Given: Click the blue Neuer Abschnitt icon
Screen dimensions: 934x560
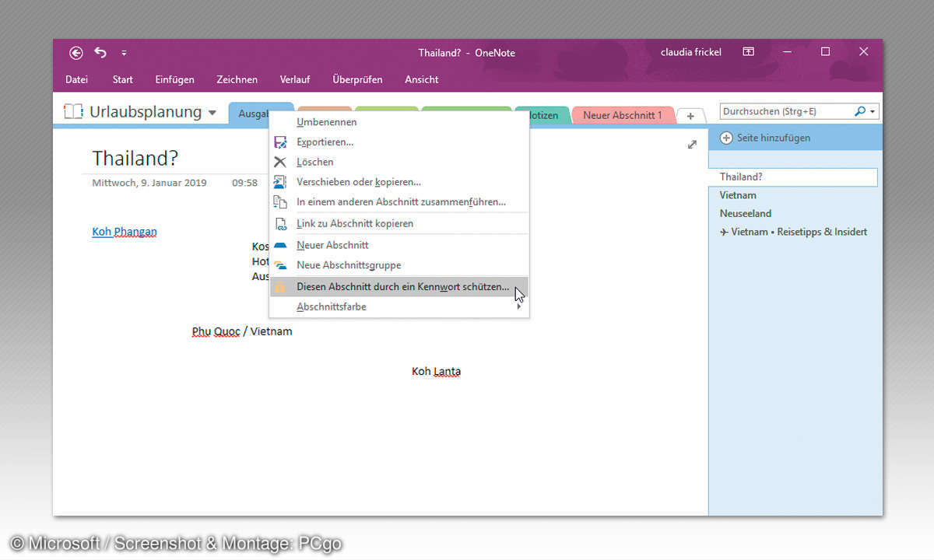Looking at the screenshot, I should click(x=280, y=245).
